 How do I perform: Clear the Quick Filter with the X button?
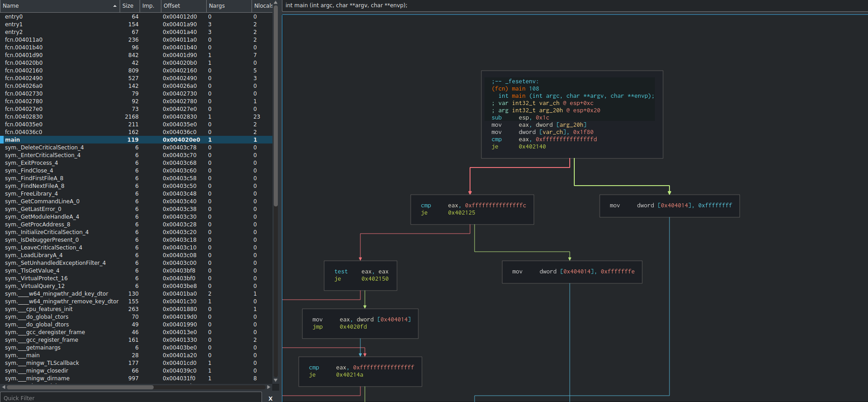tap(270, 398)
